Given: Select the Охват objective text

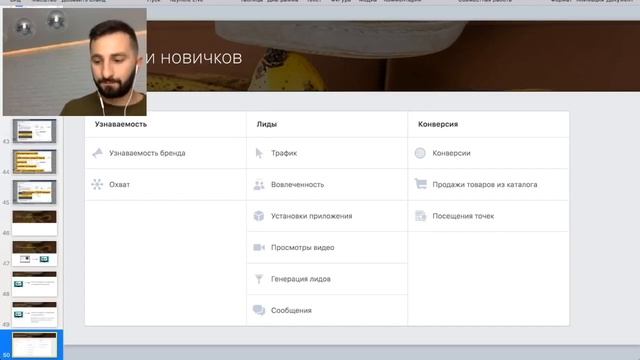Looking at the screenshot, I should (x=119, y=184).
